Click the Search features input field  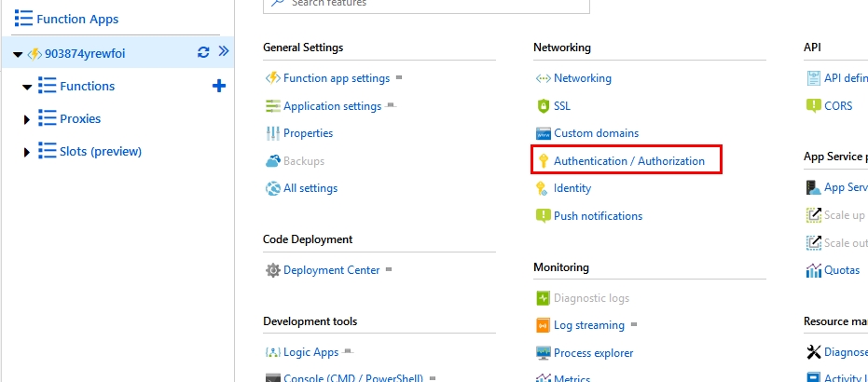coord(426,5)
